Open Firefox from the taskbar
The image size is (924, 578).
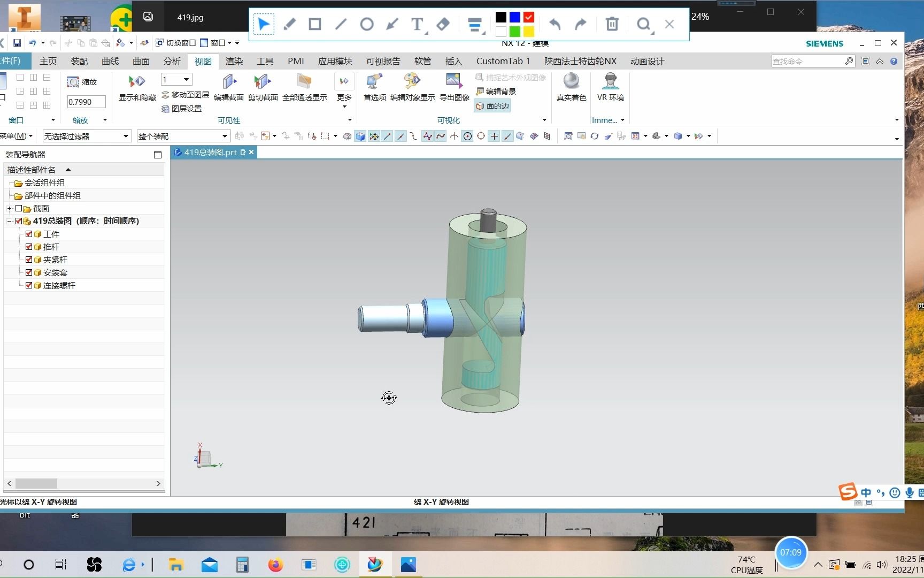[275, 565]
